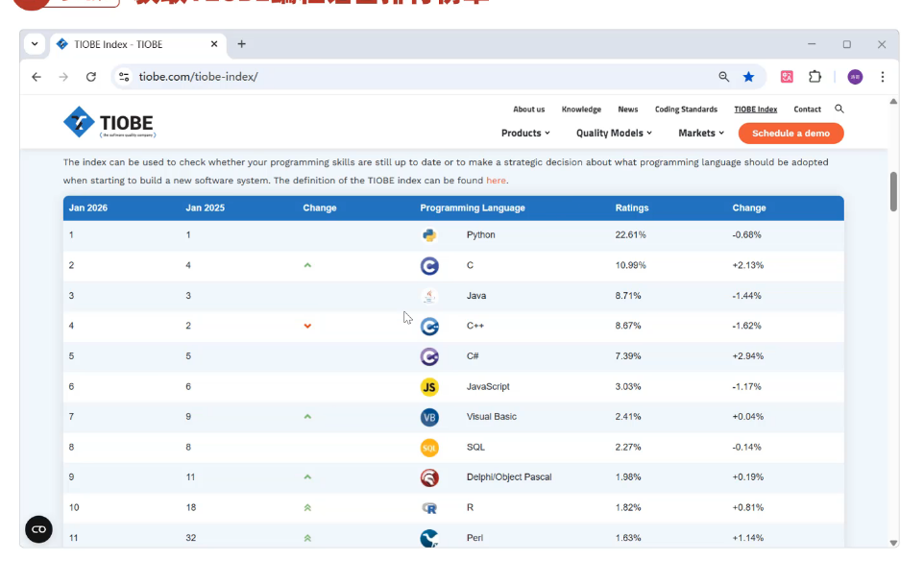Open the Extensions puzzle icon
The height and width of the screenshot is (561, 924).
815,77
